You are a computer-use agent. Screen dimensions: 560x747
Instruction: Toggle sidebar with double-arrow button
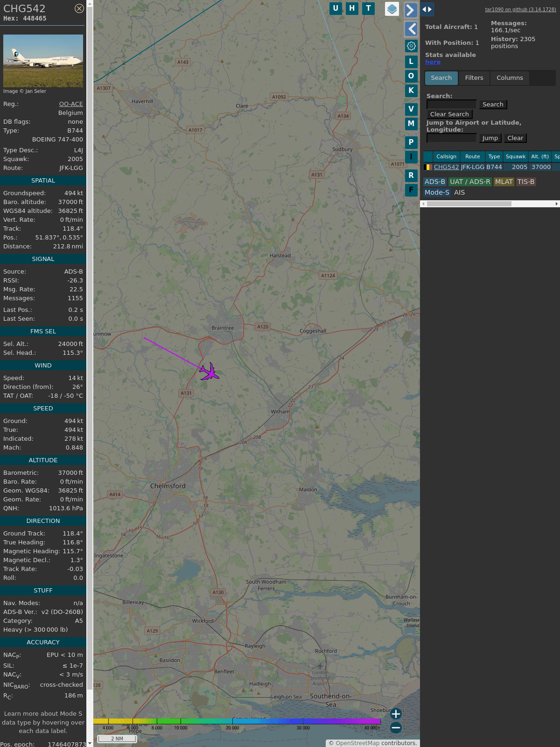[427, 9]
